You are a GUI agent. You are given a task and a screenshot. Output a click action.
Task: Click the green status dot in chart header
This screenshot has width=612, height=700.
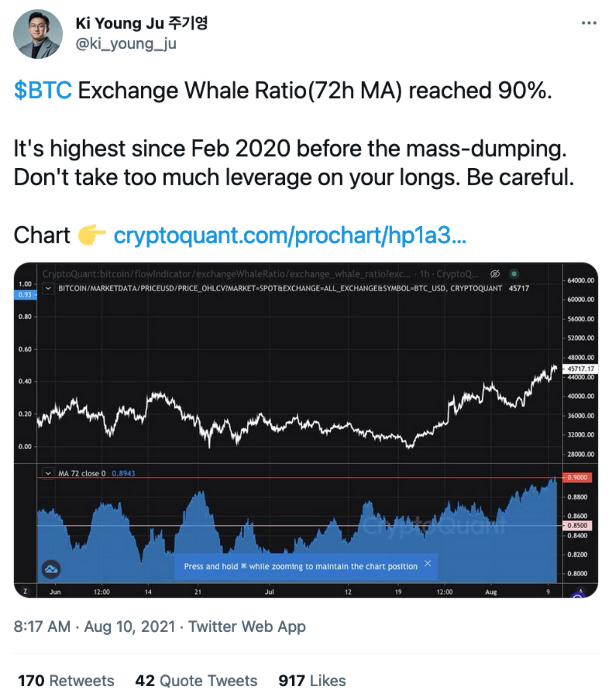point(514,274)
